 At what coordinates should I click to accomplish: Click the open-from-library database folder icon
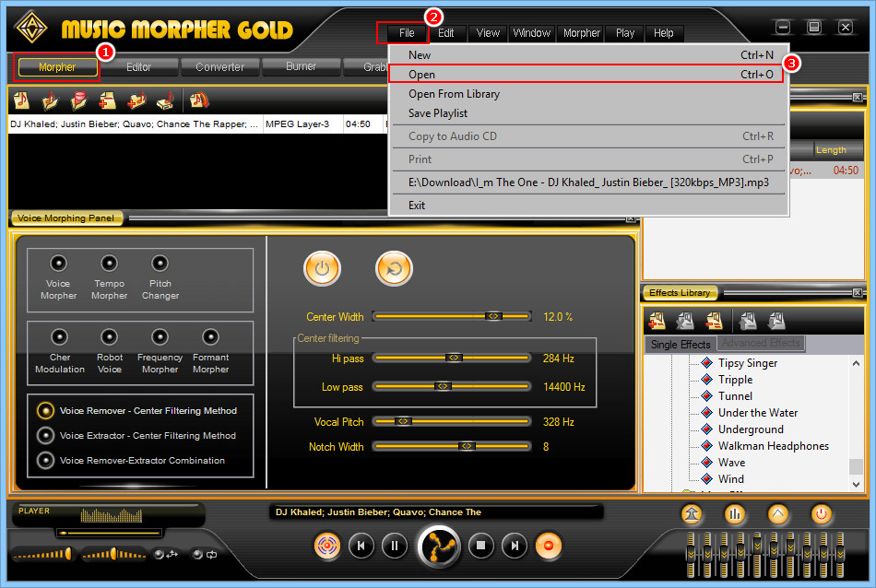pyautogui.click(x=78, y=100)
